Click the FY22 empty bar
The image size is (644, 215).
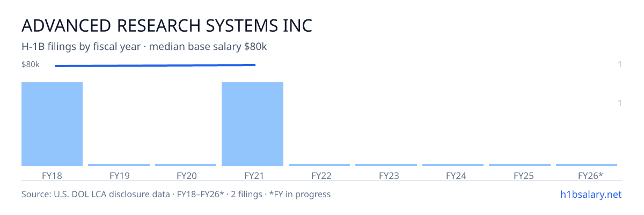point(319,165)
